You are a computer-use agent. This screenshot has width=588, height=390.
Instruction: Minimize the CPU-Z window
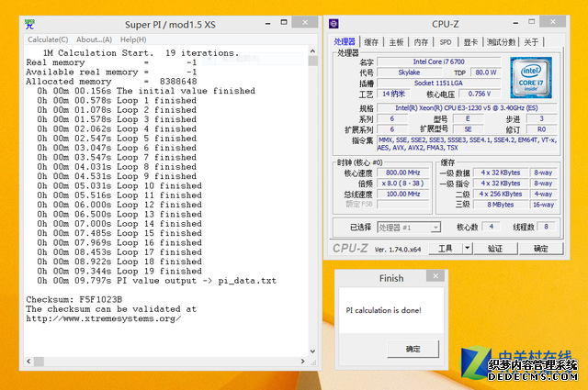515,23
